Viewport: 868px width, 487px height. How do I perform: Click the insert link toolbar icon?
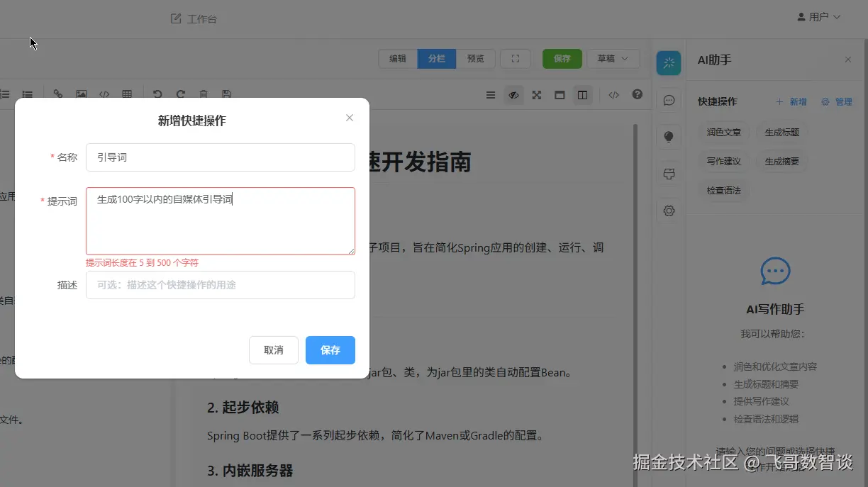[58, 94]
